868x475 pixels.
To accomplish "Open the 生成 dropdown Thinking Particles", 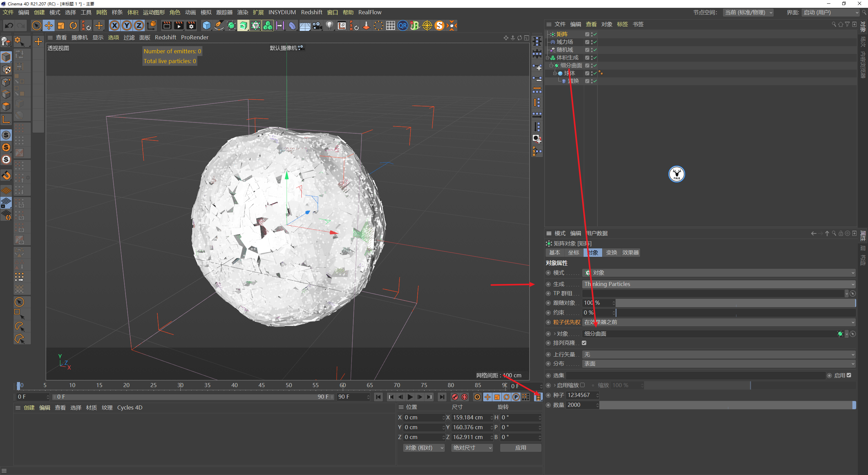I will click(x=719, y=284).
